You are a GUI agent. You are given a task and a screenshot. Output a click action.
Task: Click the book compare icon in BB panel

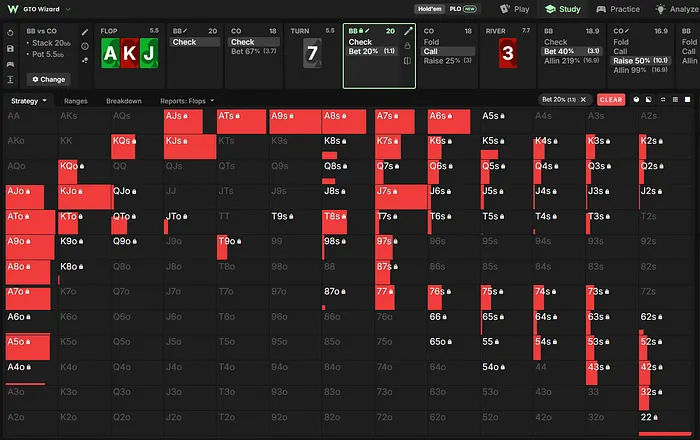pos(407,61)
